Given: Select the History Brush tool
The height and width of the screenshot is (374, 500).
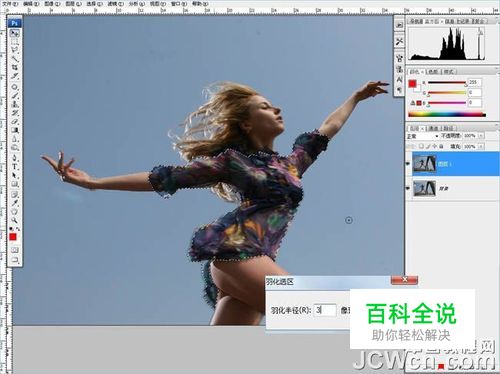Looking at the screenshot, I should pyautogui.click(x=14, y=113).
